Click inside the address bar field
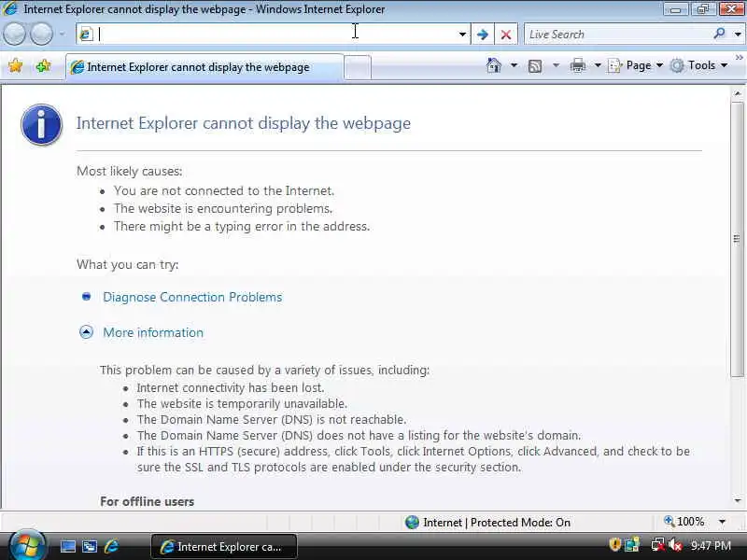This screenshot has height=560, width=747. (274, 34)
